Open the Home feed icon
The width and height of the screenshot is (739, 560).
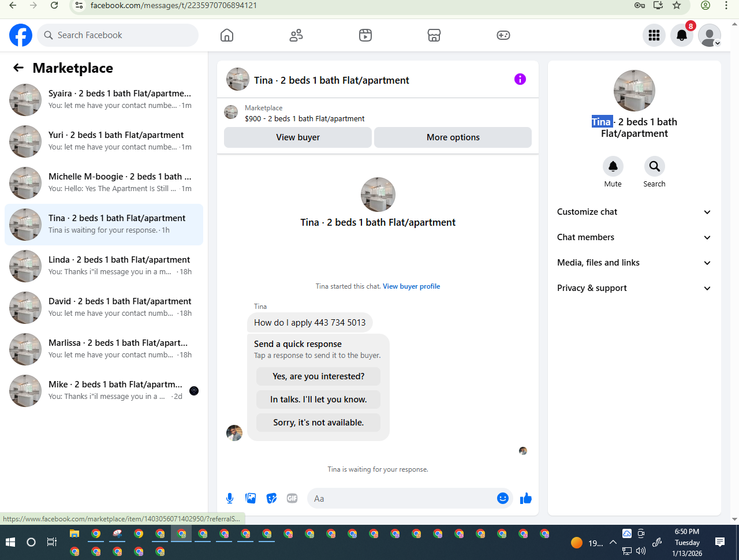point(227,35)
